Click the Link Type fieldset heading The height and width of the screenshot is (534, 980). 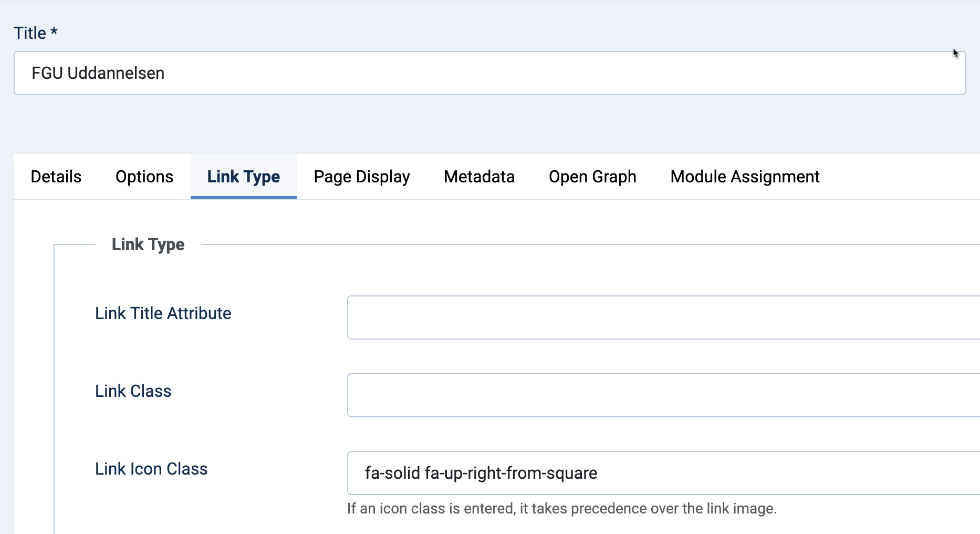pos(148,244)
